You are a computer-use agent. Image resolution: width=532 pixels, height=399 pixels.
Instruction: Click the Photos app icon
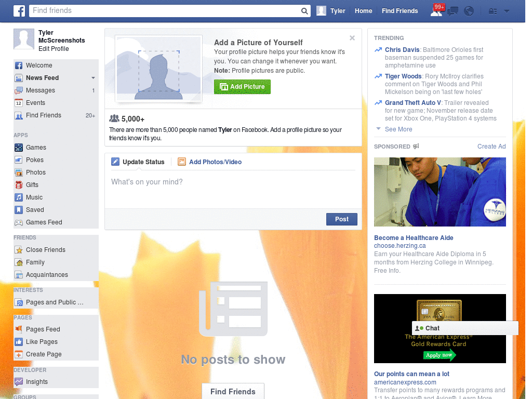pyautogui.click(x=19, y=172)
